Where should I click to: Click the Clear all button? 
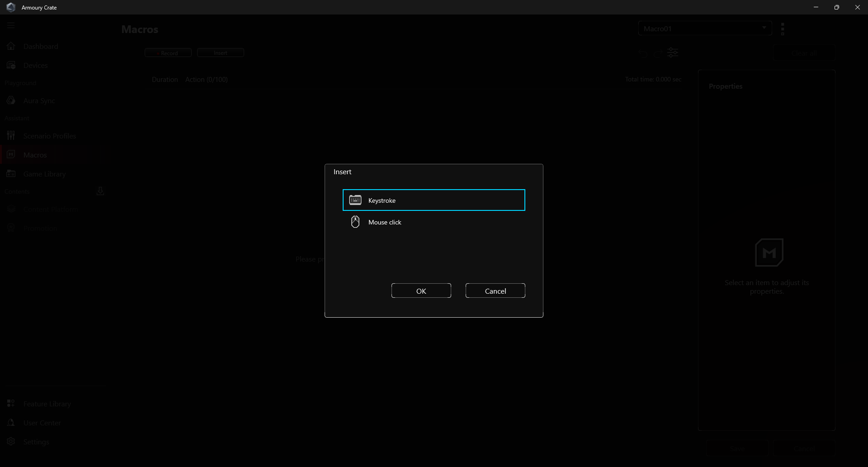(804, 53)
